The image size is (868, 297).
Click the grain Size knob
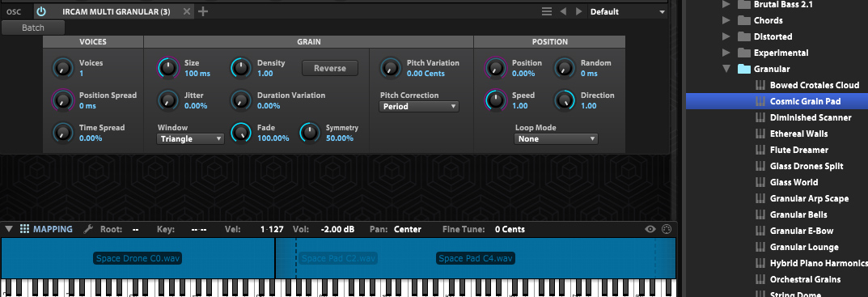168,68
